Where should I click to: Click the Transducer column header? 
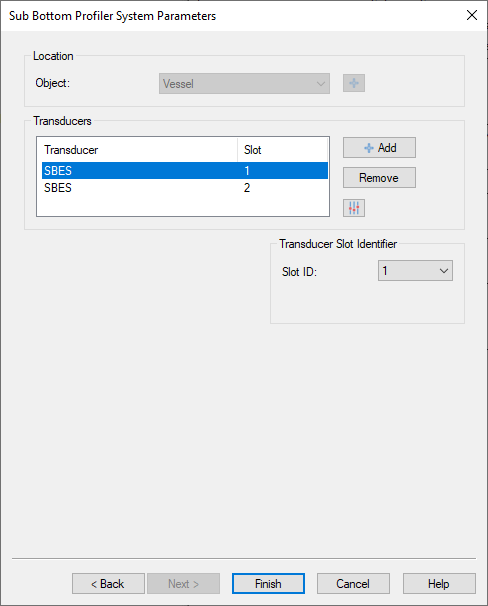(137, 150)
